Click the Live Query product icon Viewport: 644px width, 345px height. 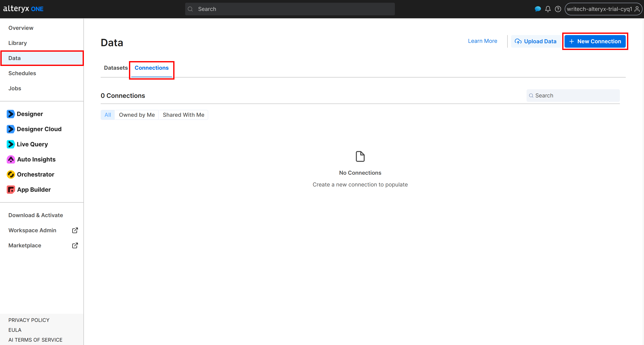tap(11, 144)
